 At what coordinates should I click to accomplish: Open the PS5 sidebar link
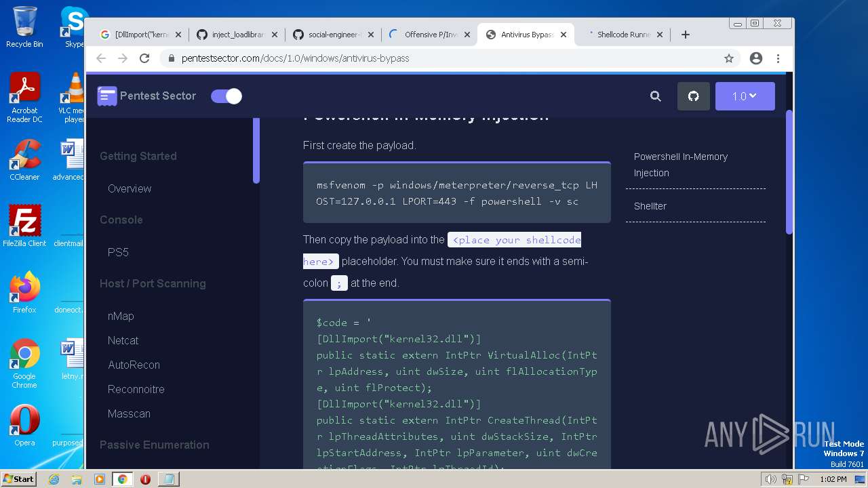pyautogui.click(x=118, y=252)
